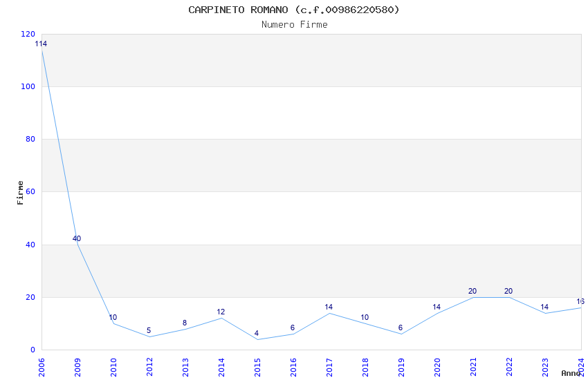
Task: Click the y-axis value 120
Action: 28,34
